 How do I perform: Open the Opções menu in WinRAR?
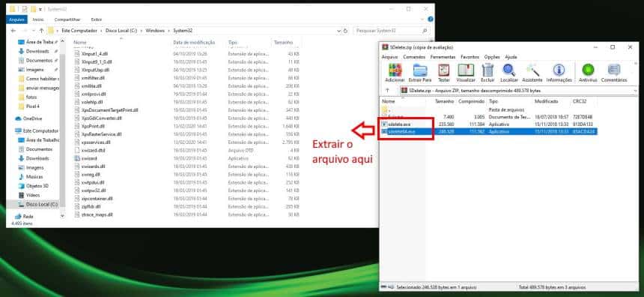[492, 57]
